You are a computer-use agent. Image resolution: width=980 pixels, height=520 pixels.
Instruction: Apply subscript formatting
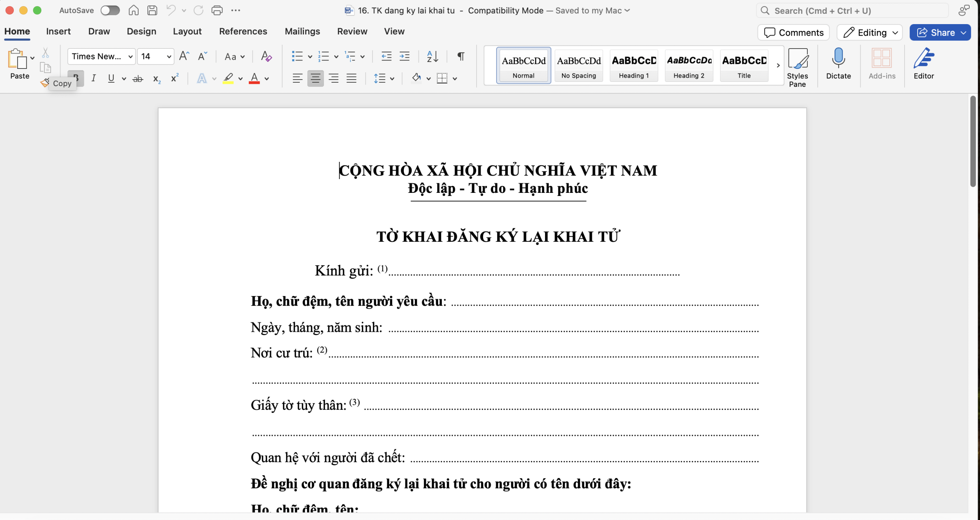point(157,79)
